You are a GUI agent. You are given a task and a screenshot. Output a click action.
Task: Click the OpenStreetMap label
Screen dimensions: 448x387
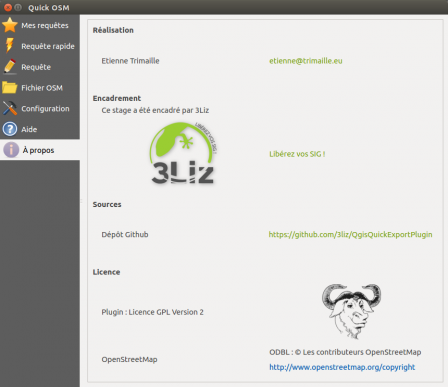pos(129,360)
